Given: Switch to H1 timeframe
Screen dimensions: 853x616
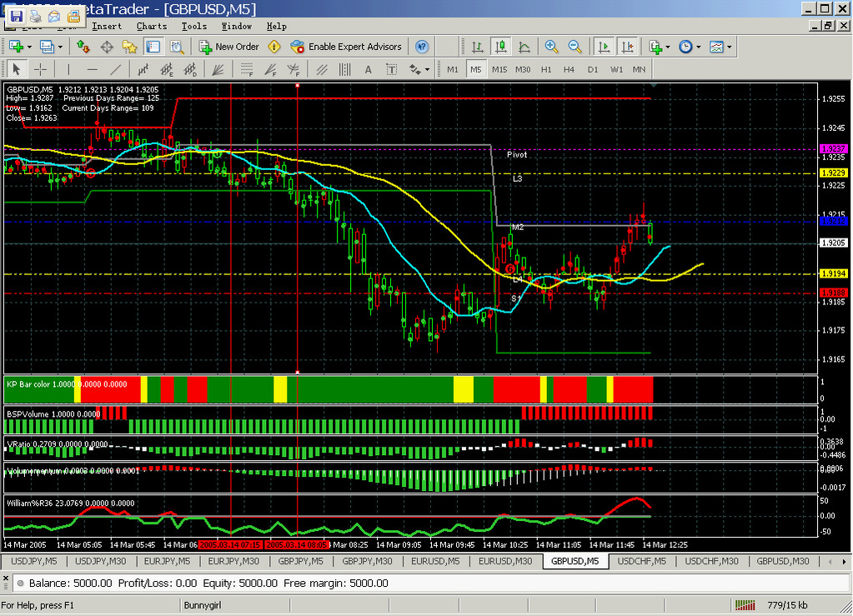Looking at the screenshot, I should [x=546, y=69].
